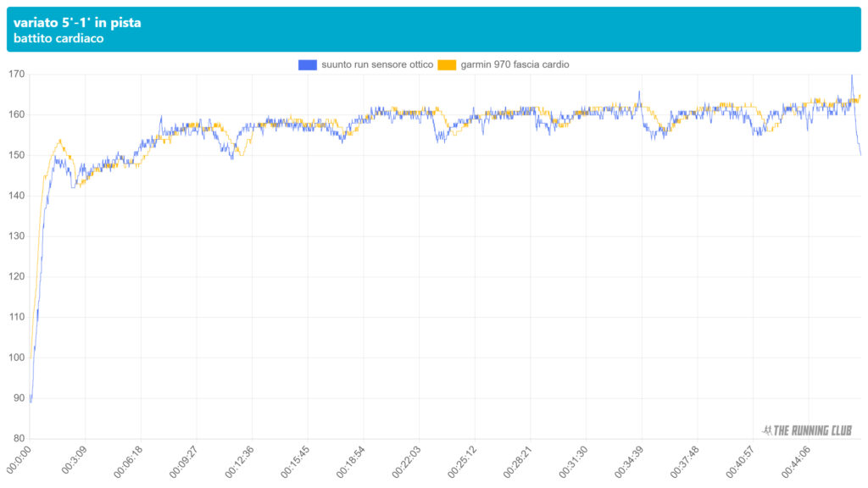Image resolution: width=868 pixels, height=488 pixels.
Task: Click the 00:0:00 start time label
Action: [x=19, y=462]
